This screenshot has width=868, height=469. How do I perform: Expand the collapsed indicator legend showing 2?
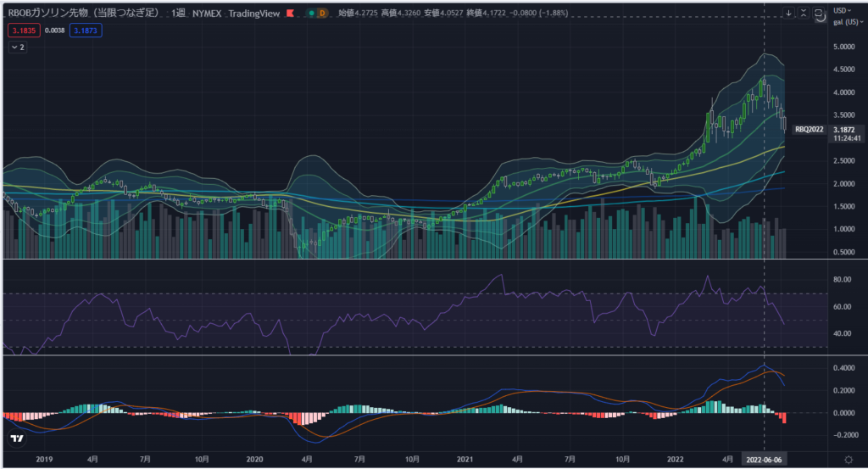(x=17, y=47)
